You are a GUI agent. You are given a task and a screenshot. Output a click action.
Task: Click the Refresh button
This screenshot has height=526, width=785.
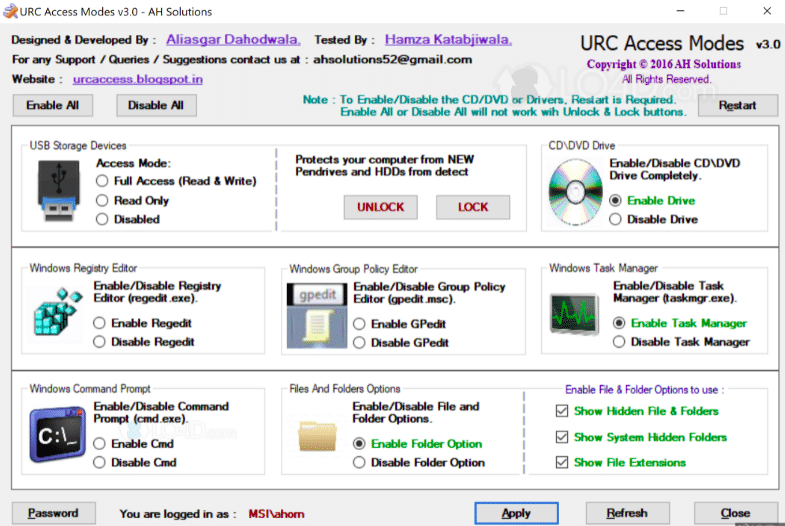coord(627,513)
